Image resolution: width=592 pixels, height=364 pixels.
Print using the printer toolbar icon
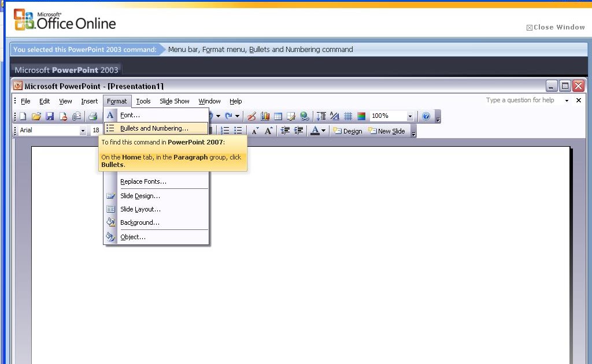click(x=93, y=116)
